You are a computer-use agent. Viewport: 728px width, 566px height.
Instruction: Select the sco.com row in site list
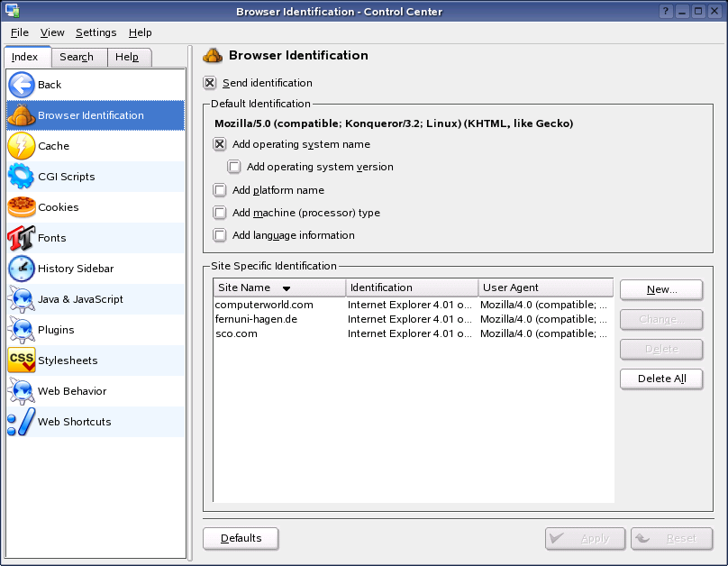(236, 333)
